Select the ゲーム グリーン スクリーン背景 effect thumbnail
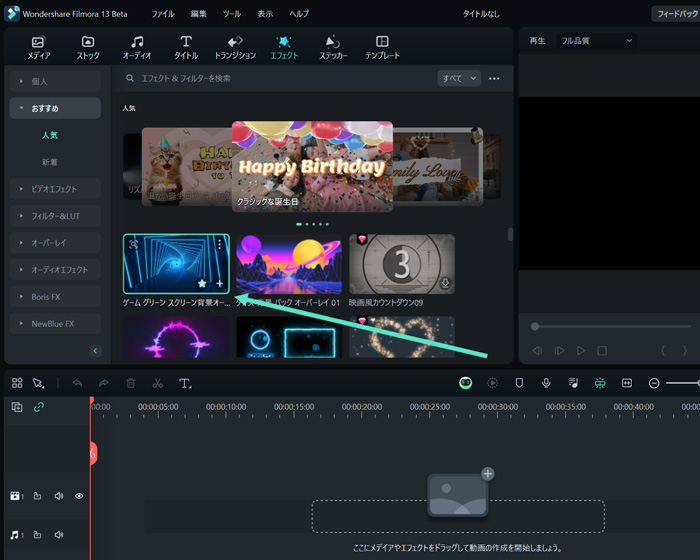The height and width of the screenshot is (560, 700). 176,264
